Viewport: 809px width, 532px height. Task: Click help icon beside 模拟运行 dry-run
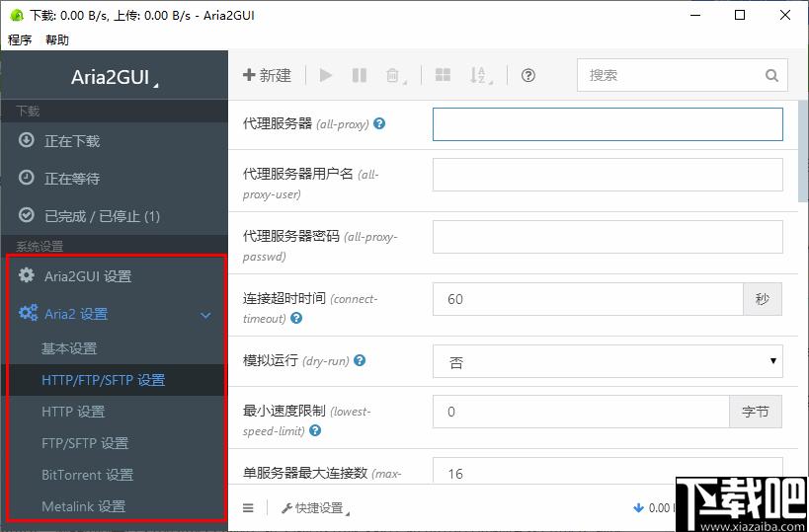coord(360,360)
